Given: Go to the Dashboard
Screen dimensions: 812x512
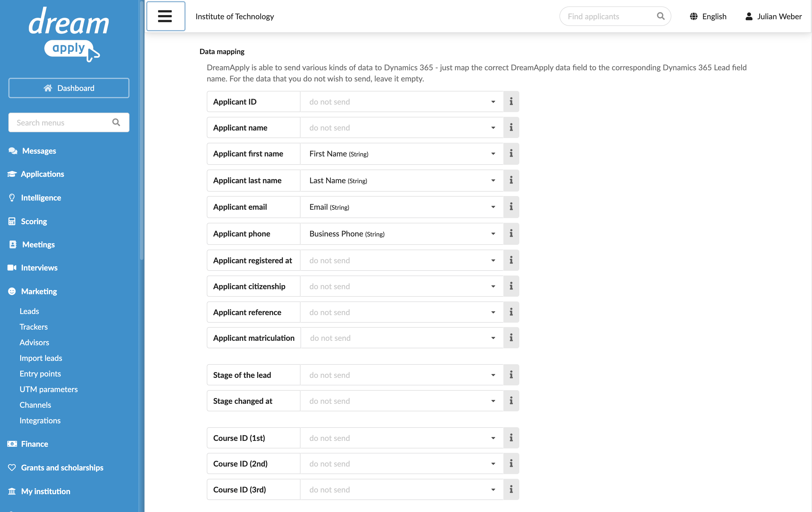Looking at the screenshot, I should click(69, 88).
